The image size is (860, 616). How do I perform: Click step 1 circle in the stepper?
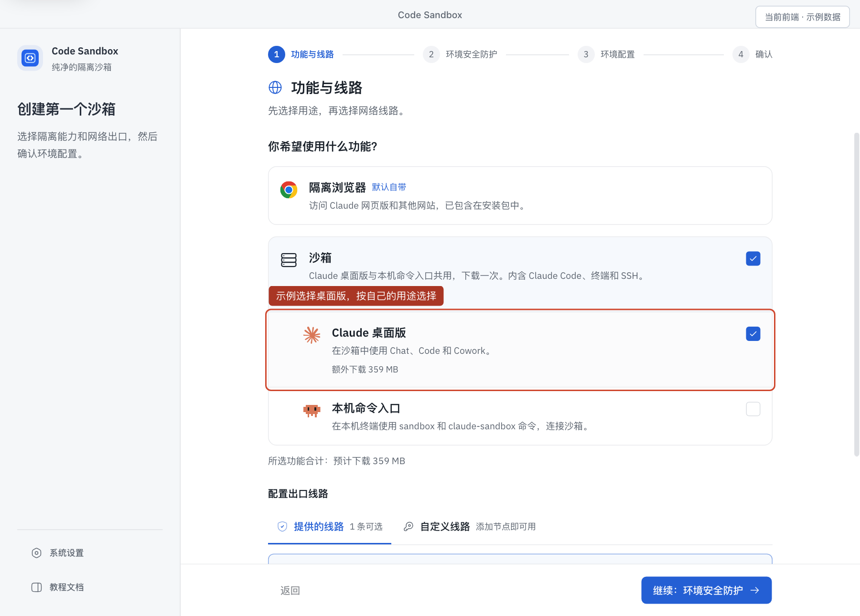(277, 54)
